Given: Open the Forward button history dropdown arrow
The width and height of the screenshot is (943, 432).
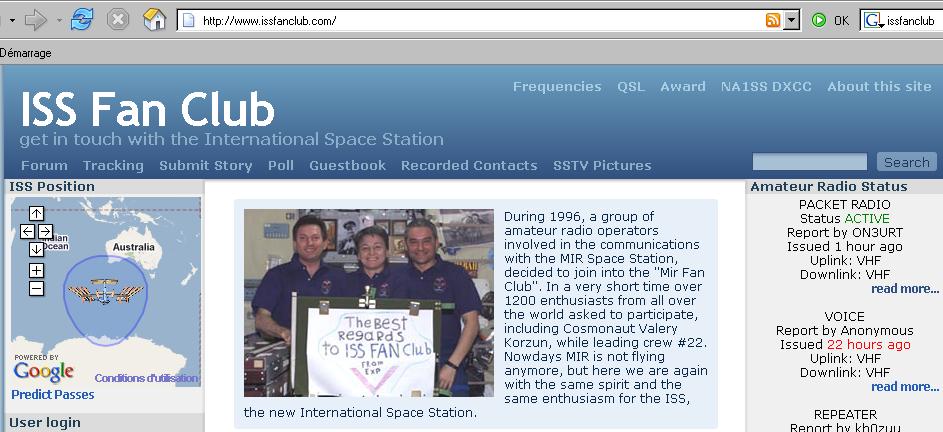Looking at the screenshot, I should pyautogui.click(x=59, y=20).
